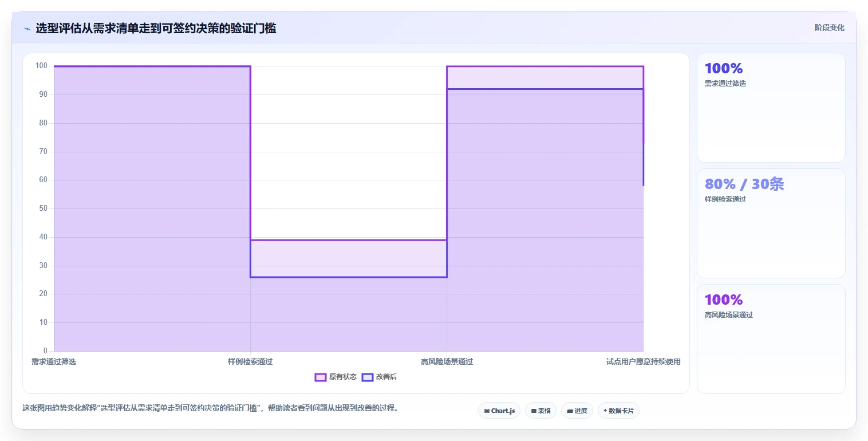The image size is (868, 441).
Task: Click the 样例检索通过 caption in the second card
Action: coord(725,199)
